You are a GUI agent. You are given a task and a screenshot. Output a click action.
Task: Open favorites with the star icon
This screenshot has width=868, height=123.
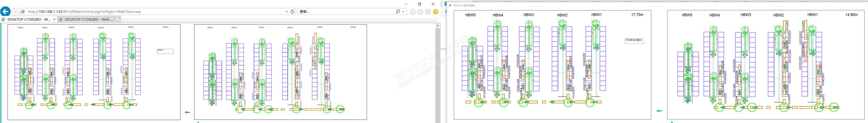pos(420,12)
